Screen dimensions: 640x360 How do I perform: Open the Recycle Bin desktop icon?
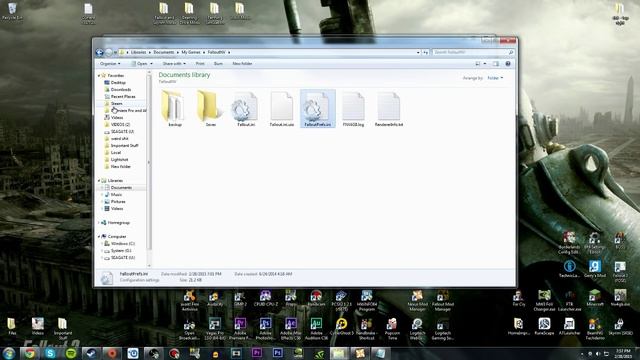12,11
